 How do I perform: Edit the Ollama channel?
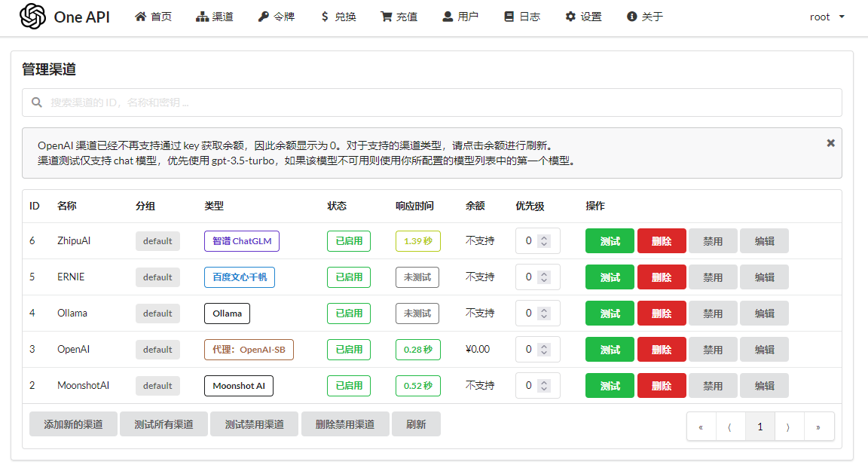pos(765,314)
